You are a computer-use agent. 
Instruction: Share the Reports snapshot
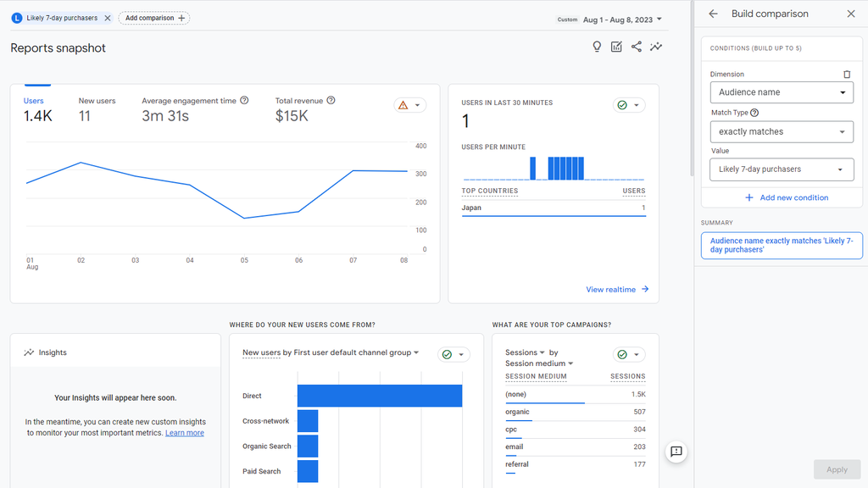637,47
